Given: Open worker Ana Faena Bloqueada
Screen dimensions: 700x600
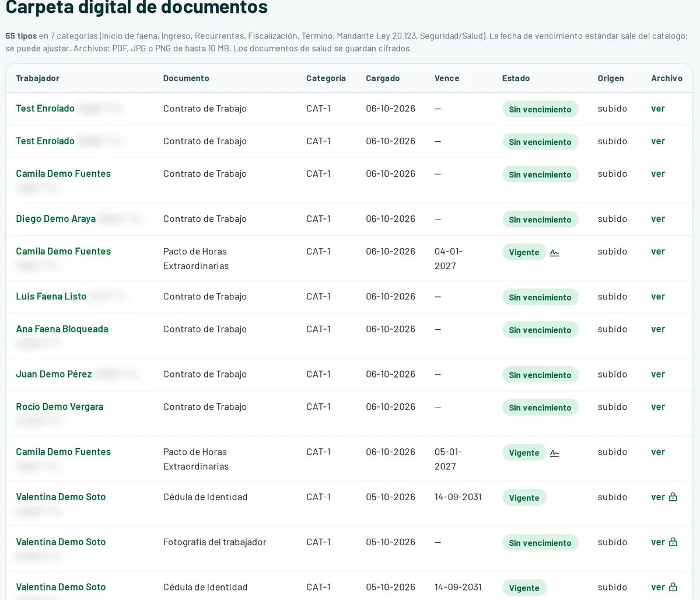Looking at the screenshot, I should pos(62,329).
